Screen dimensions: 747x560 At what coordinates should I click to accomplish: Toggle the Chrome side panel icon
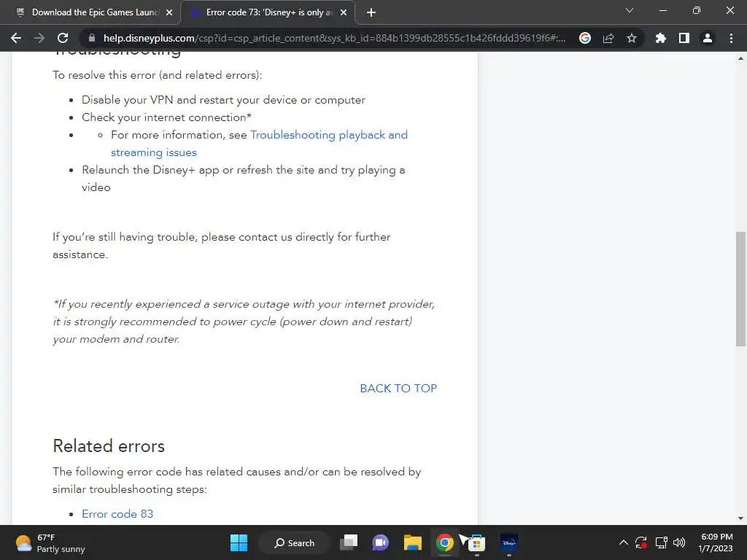[684, 38]
